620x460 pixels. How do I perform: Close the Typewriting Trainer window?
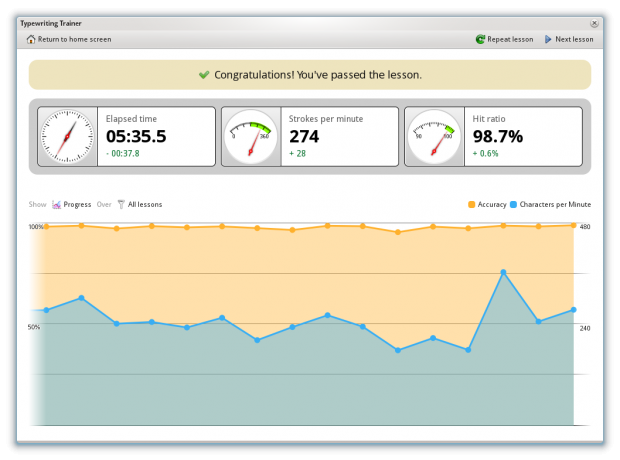(x=594, y=23)
